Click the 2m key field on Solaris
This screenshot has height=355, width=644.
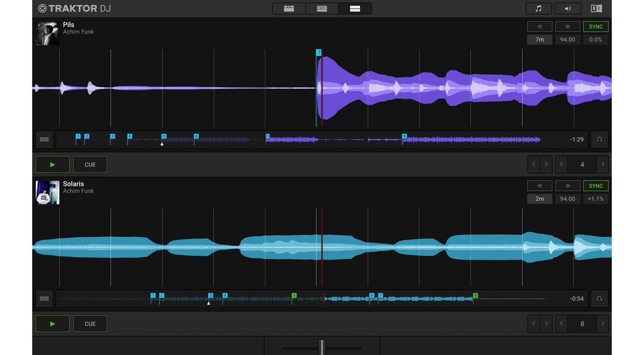tap(539, 199)
